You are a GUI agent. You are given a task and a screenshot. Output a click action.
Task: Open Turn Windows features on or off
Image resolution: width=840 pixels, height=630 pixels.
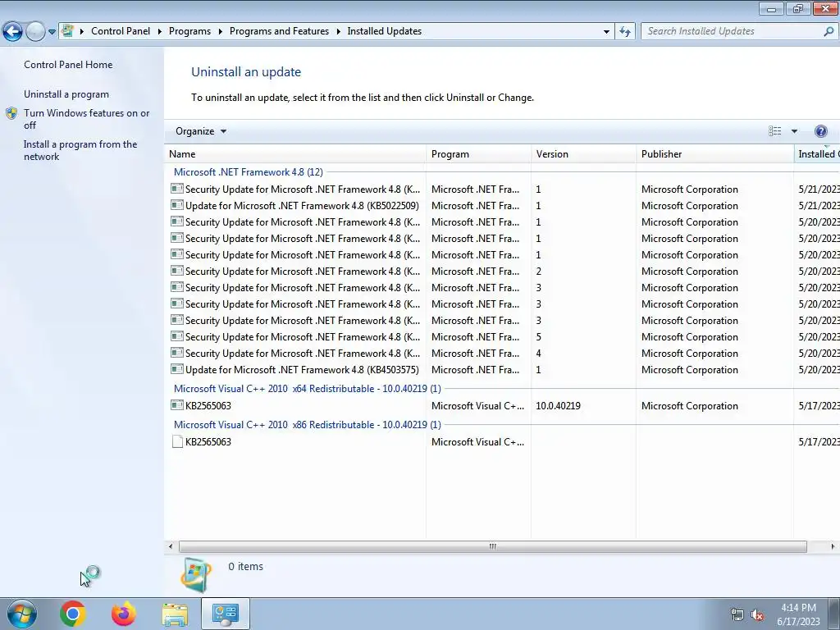(86, 119)
